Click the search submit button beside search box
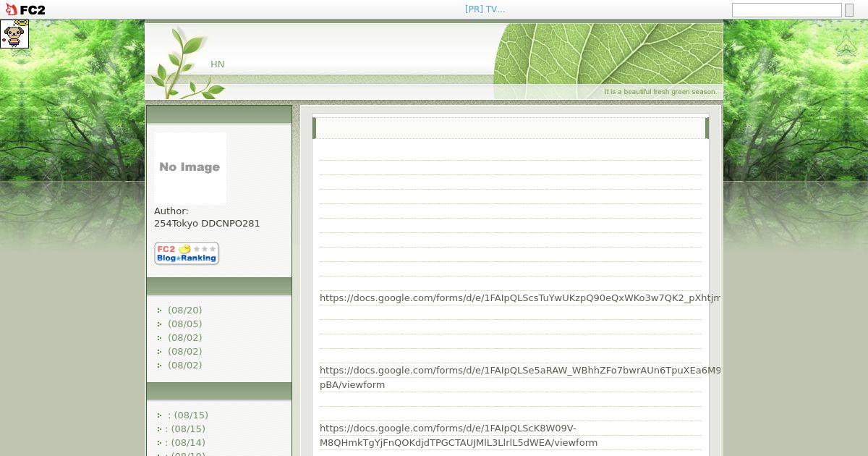 (849, 10)
